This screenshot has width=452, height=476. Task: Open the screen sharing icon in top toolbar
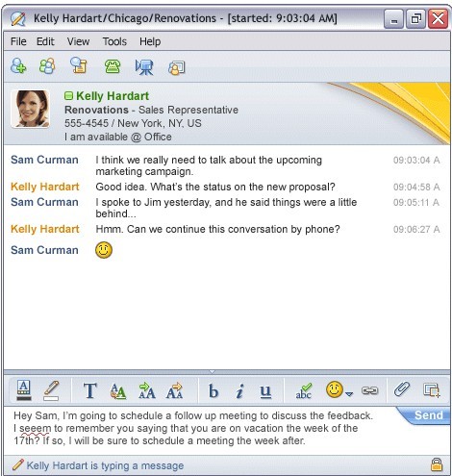point(177,67)
